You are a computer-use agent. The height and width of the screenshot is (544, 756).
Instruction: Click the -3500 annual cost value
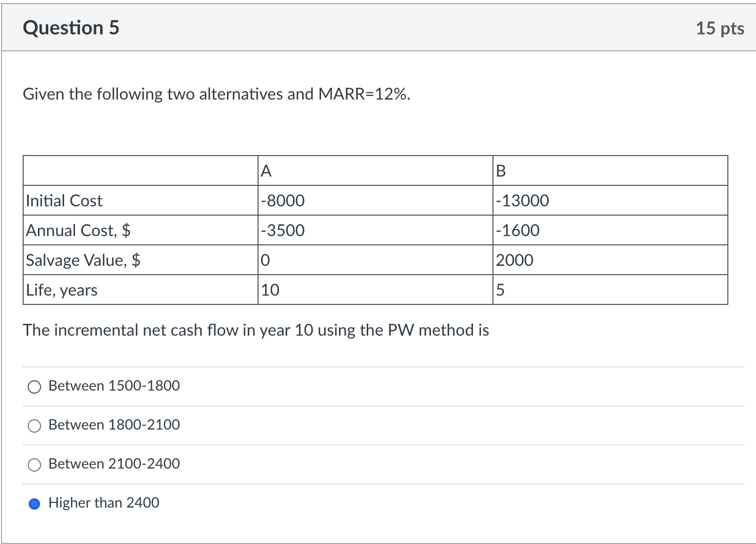pyautogui.click(x=282, y=230)
